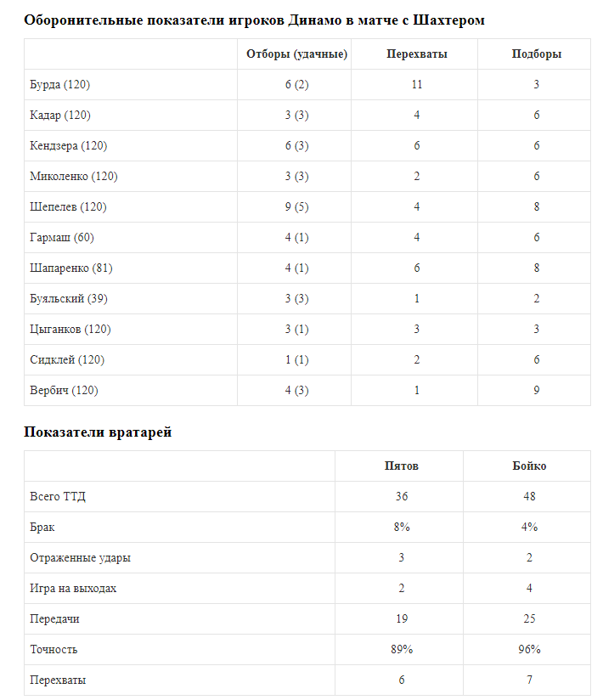Select the "Кендзера (120)" row label
This screenshot has width=603, height=700.
click(68, 146)
